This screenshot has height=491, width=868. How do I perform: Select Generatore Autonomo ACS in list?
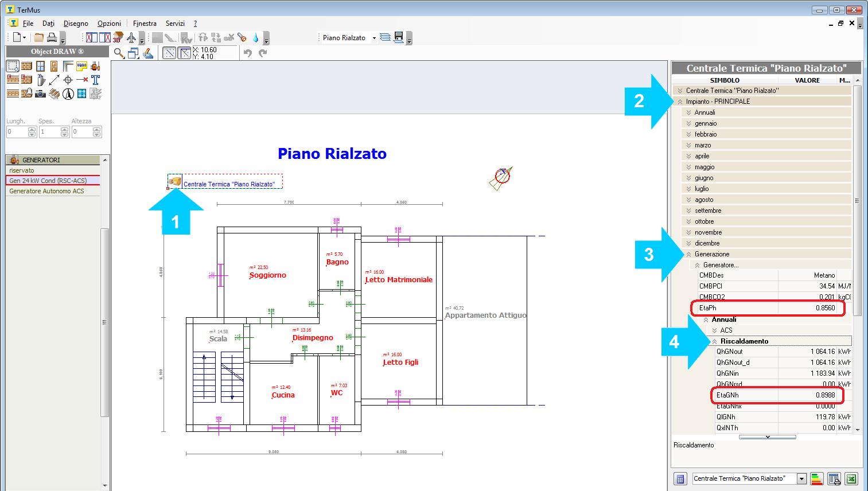(46, 191)
